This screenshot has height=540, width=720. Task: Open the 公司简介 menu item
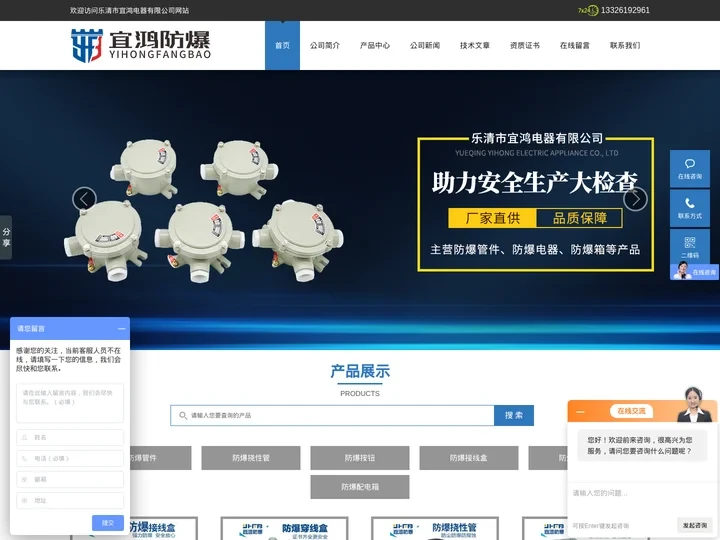point(325,45)
